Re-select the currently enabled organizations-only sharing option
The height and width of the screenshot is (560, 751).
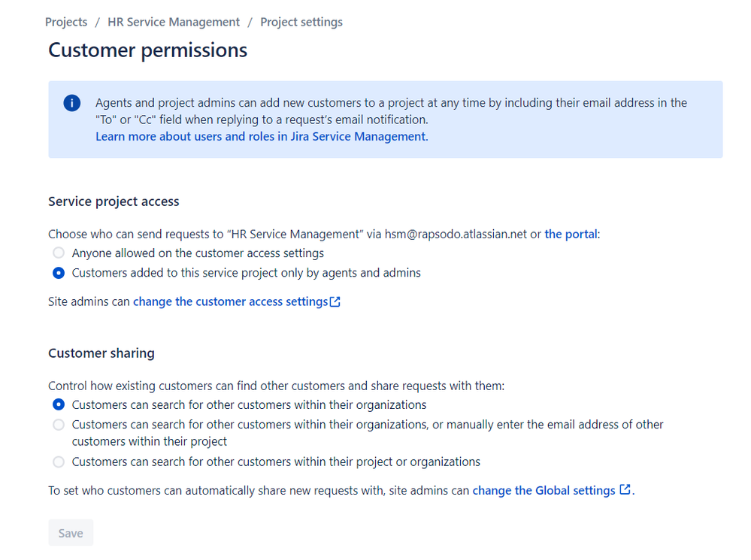[58, 404]
